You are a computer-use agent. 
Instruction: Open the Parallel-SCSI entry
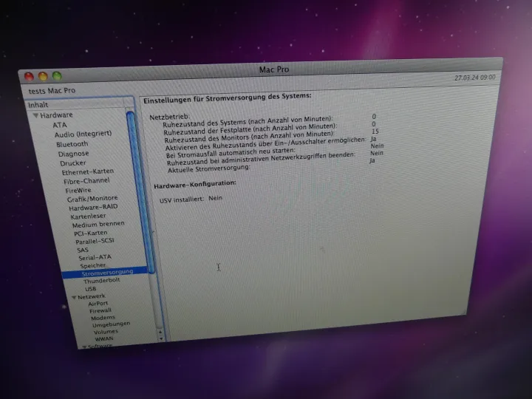[x=95, y=241]
